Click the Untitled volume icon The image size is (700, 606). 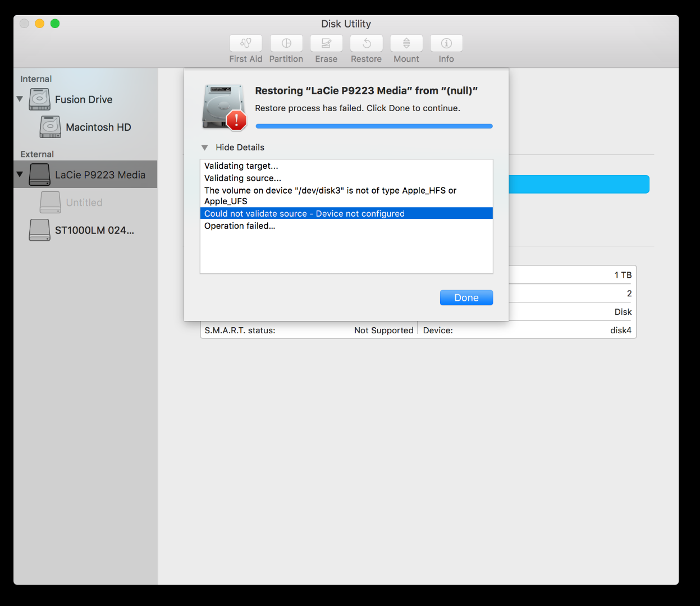pyautogui.click(x=51, y=203)
